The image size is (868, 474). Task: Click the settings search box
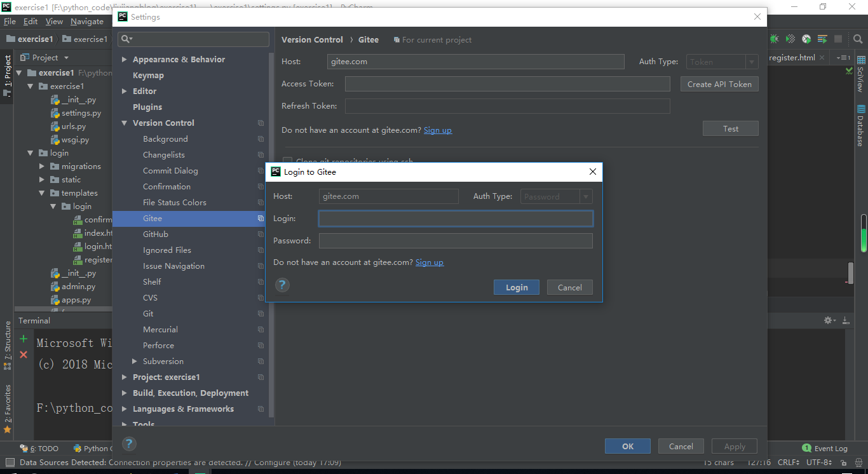[x=193, y=39]
